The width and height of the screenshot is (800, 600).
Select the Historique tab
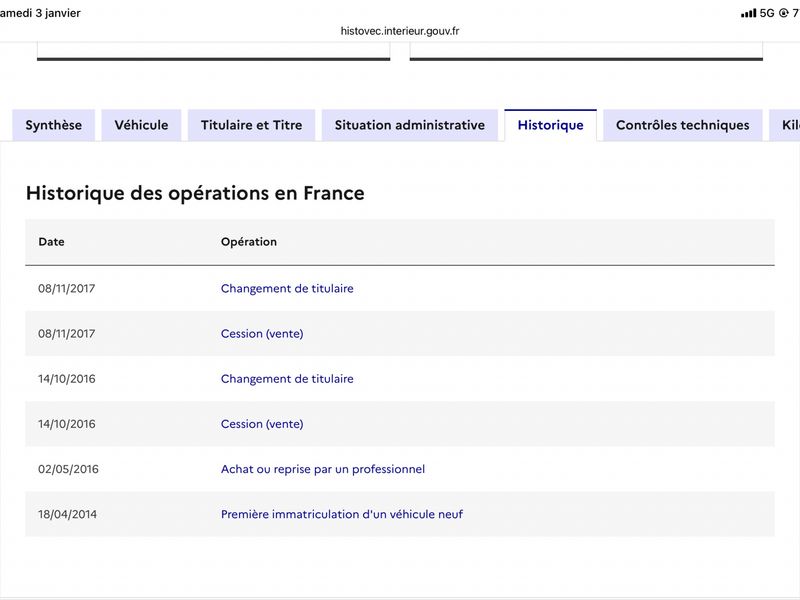551,125
